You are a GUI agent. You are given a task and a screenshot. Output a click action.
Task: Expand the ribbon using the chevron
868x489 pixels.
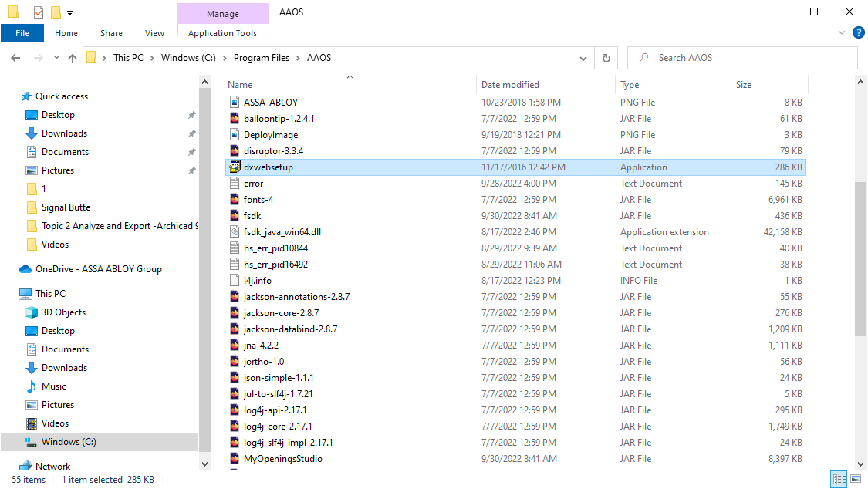pos(841,32)
